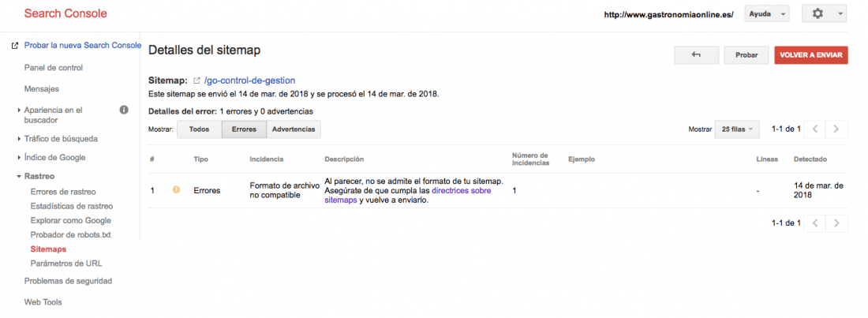868x318 pixels.
Task: Click the Search Console logo title
Action: click(65, 13)
